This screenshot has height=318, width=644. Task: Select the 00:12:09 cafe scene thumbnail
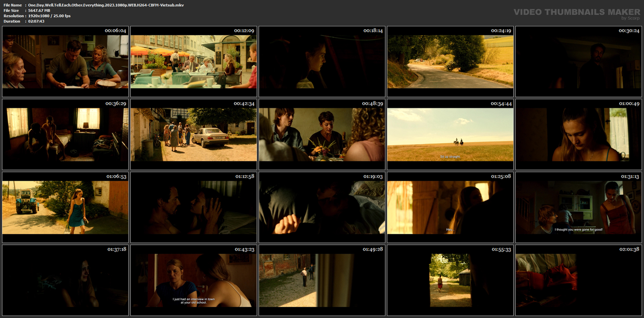194,61
